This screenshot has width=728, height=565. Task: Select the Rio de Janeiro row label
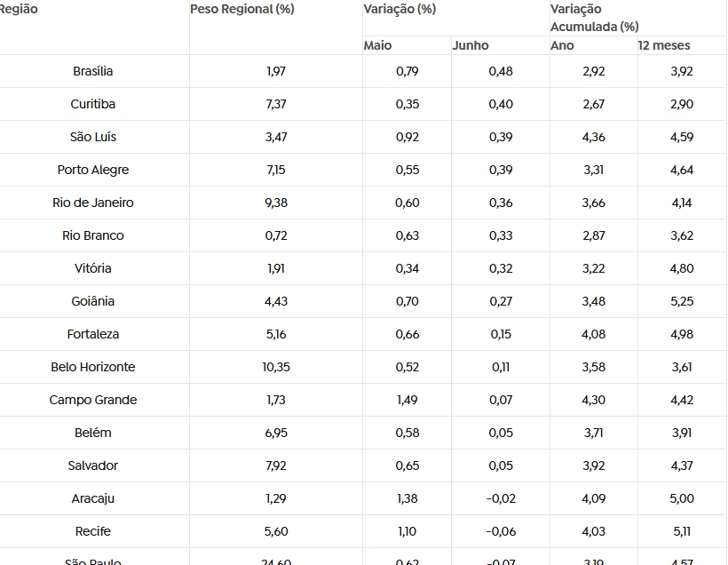point(93,203)
